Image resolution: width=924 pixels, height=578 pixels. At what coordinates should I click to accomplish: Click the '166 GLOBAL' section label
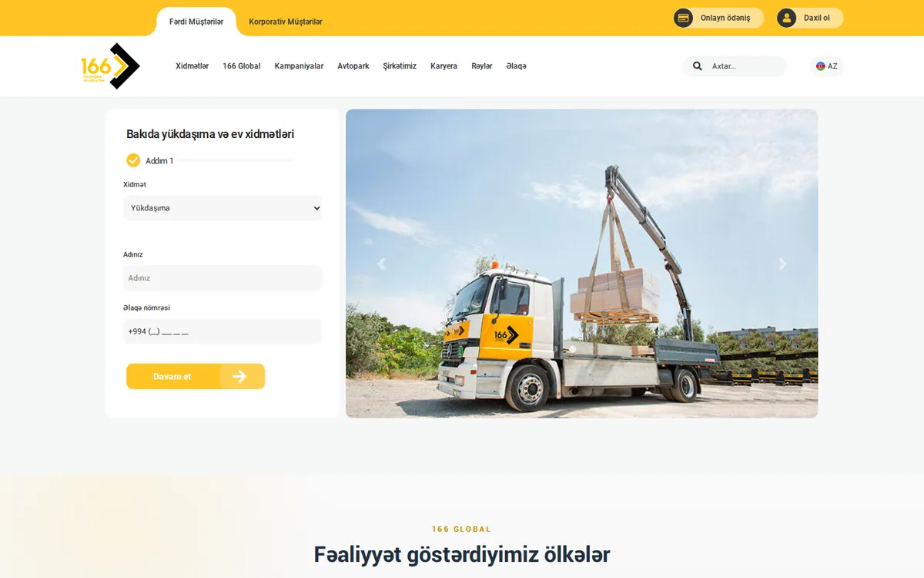point(462,529)
